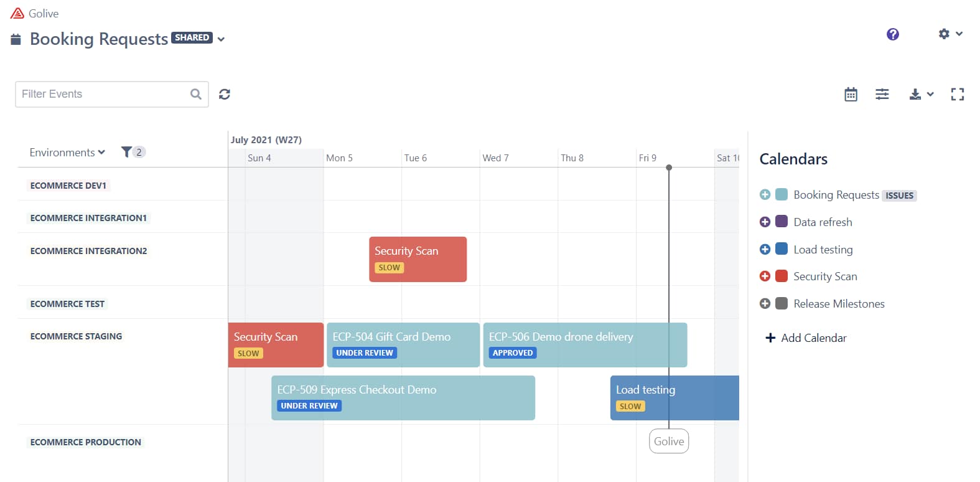Open the export download icon

(916, 94)
